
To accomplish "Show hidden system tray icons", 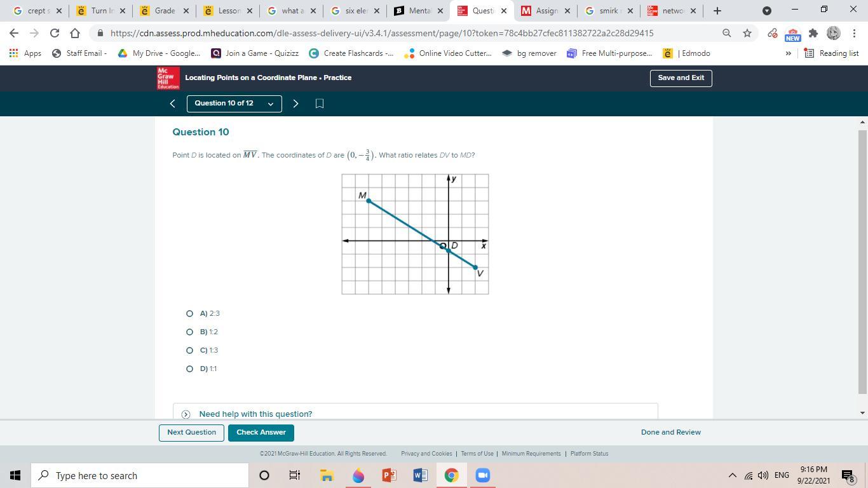I will (x=732, y=475).
